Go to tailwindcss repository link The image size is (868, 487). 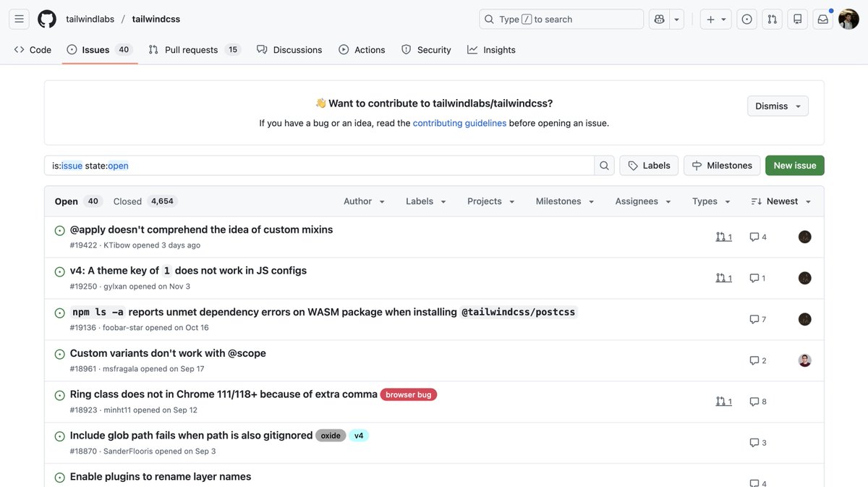click(x=156, y=19)
